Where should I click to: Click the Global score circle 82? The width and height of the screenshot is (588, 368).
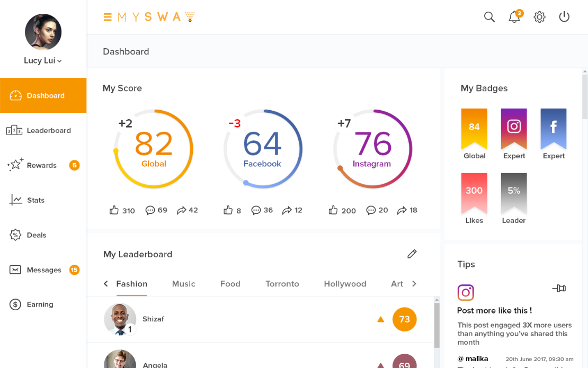click(x=154, y=149)
